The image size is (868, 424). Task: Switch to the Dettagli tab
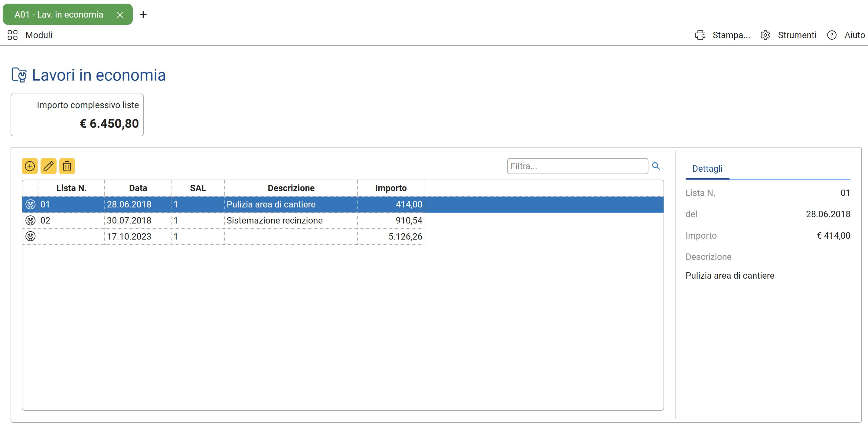707,169
